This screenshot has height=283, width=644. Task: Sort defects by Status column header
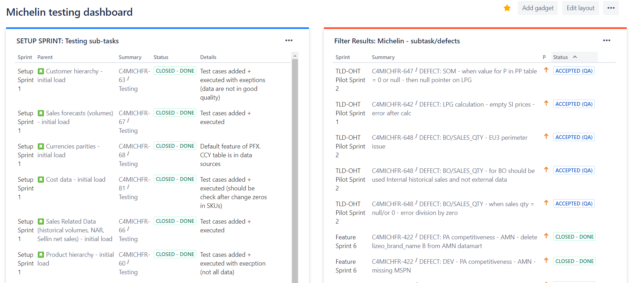561,57
